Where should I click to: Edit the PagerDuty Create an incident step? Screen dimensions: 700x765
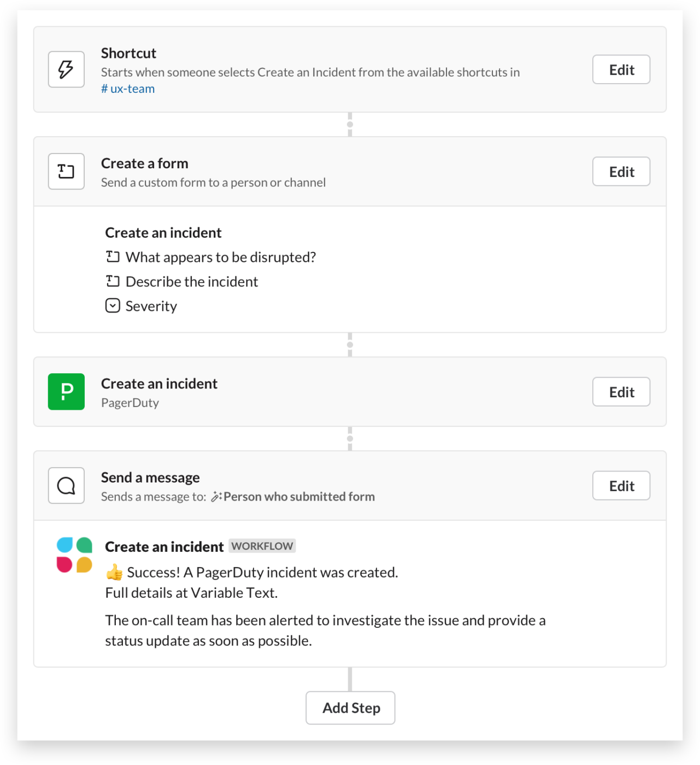point(621,392)
